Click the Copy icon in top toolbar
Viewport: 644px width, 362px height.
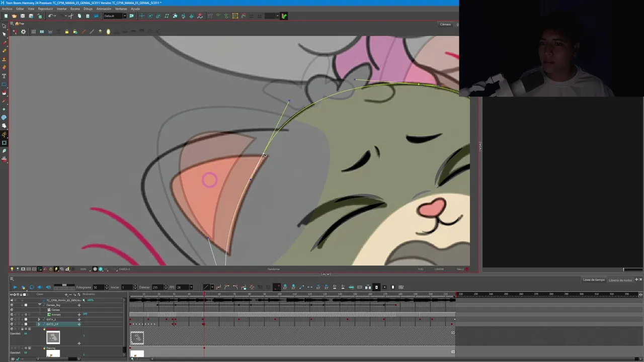79,16
